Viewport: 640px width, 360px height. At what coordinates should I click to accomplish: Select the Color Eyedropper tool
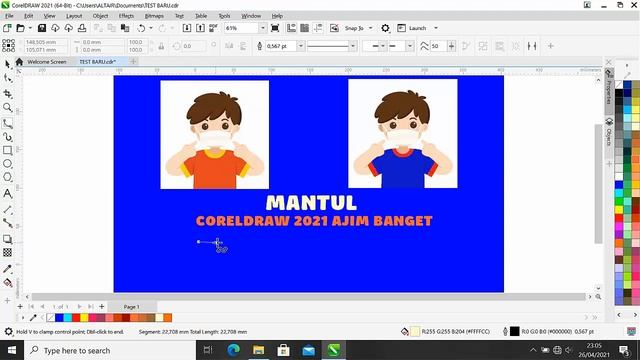coord(7,269)
